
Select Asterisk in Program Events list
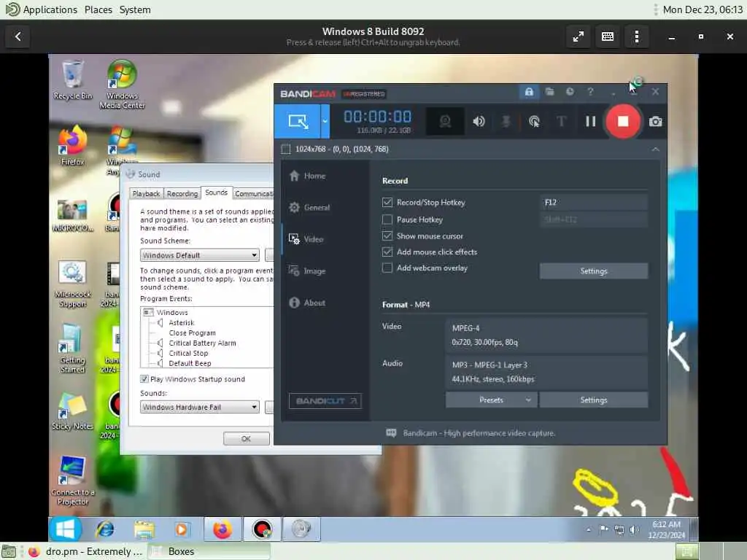[182, 323]
